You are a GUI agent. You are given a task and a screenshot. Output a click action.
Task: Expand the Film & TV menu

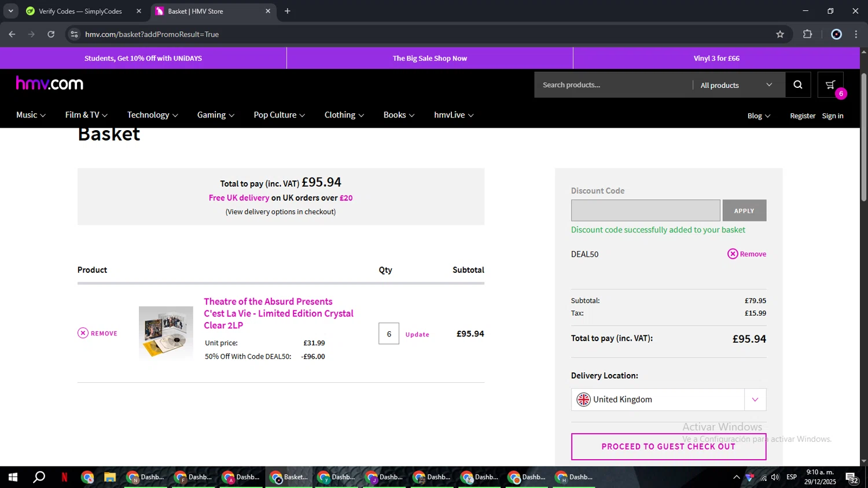(x=86, y=115)
